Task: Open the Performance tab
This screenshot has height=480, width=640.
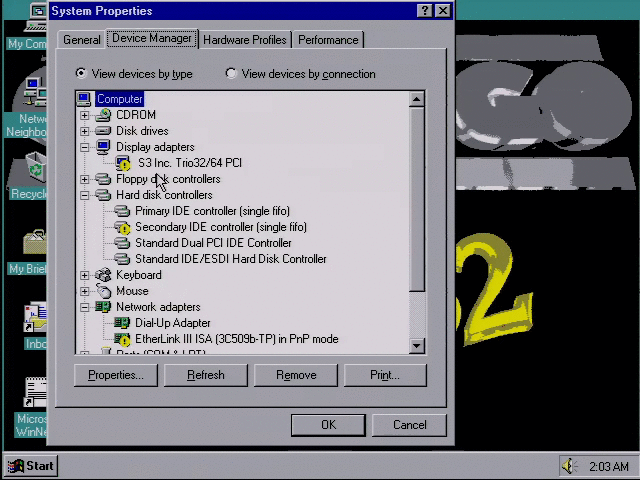Action: [328, 40]
